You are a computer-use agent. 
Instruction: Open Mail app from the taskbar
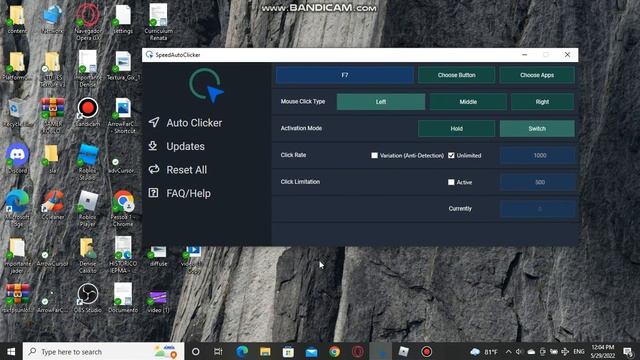coord(311,351)
